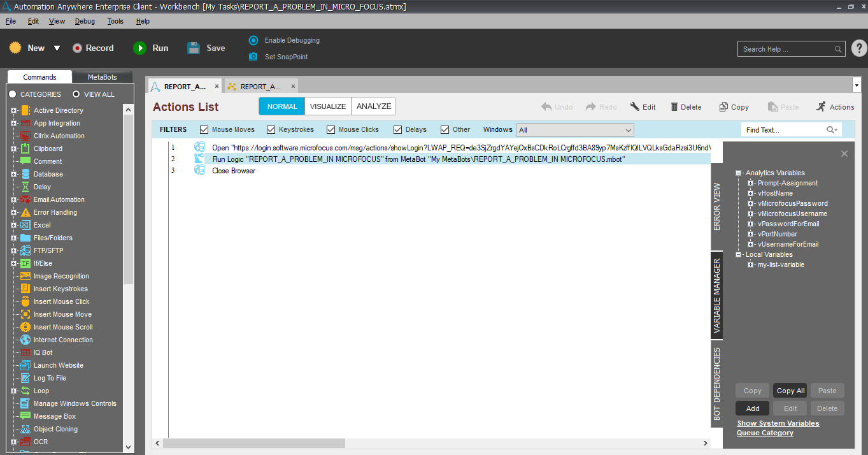This screenshot has width=868, height=455.
Task: Open the File menu
Action: [11, 21]
